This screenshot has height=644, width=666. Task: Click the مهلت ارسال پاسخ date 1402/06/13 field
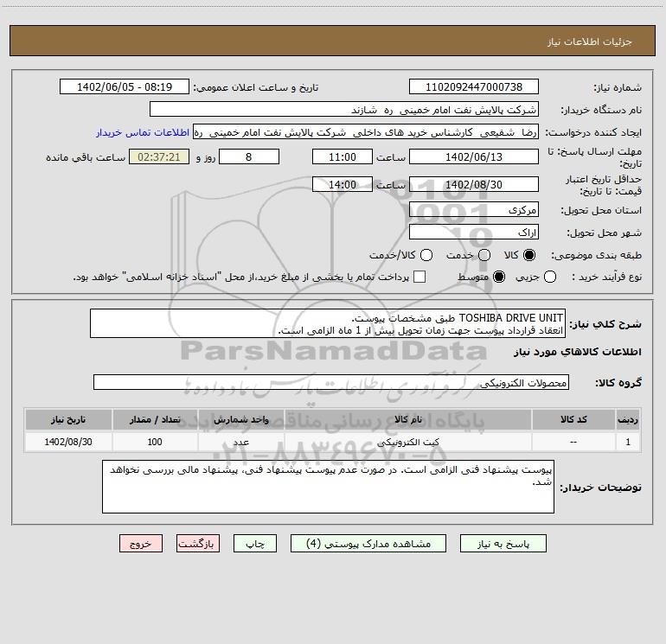pos(474,156)
